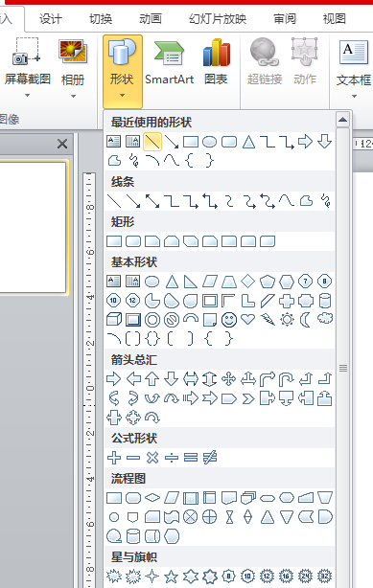This screenshot has width=373, height=588.
Task: Choose the rounded rectangle in 矩形
Action: [133, 241]
